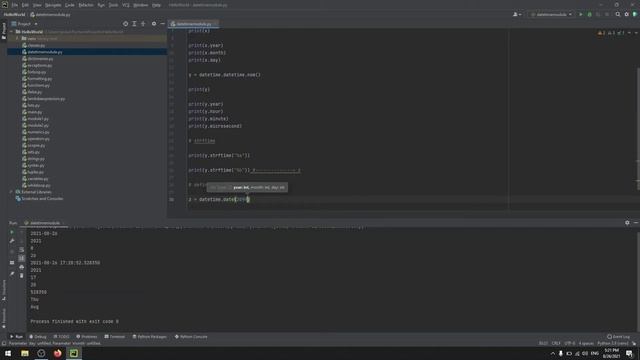
Task: Open the user account icon in toolbar
Action: point(517,14)
